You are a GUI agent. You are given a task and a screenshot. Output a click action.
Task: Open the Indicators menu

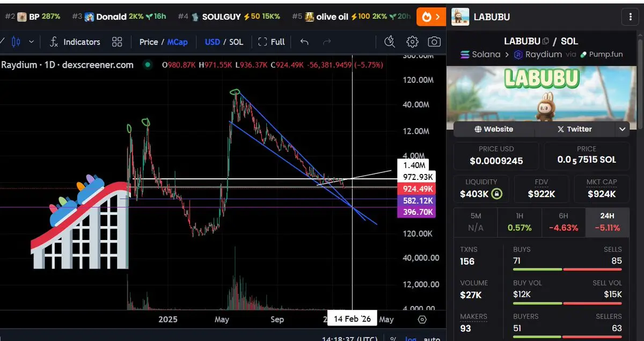(x=75, y=41)
